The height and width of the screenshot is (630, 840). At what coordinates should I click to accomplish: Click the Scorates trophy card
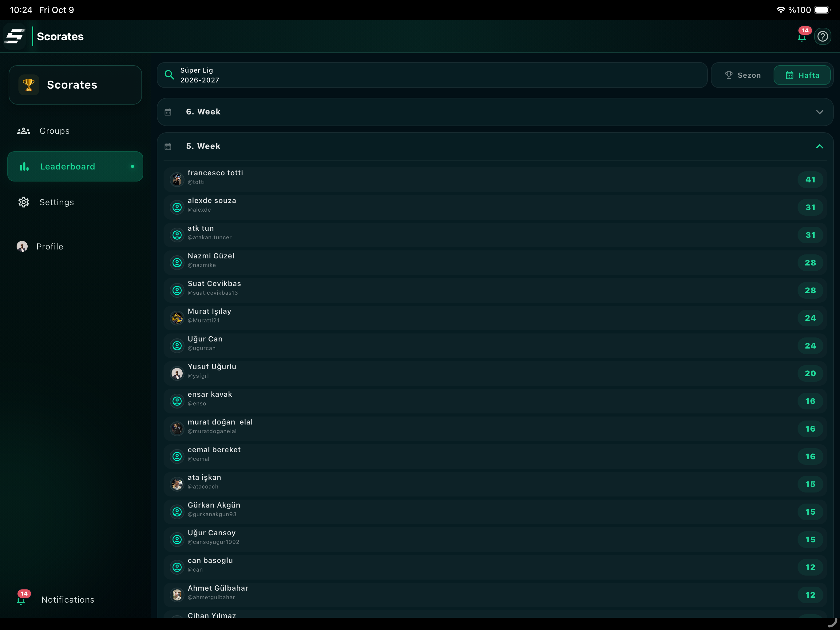point(75,85)
